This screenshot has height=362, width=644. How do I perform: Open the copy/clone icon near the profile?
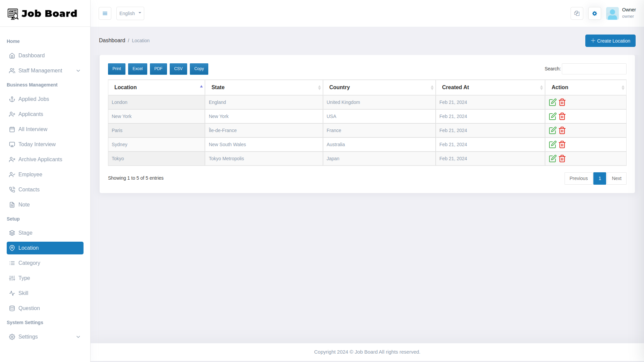[x=577, y=13]
